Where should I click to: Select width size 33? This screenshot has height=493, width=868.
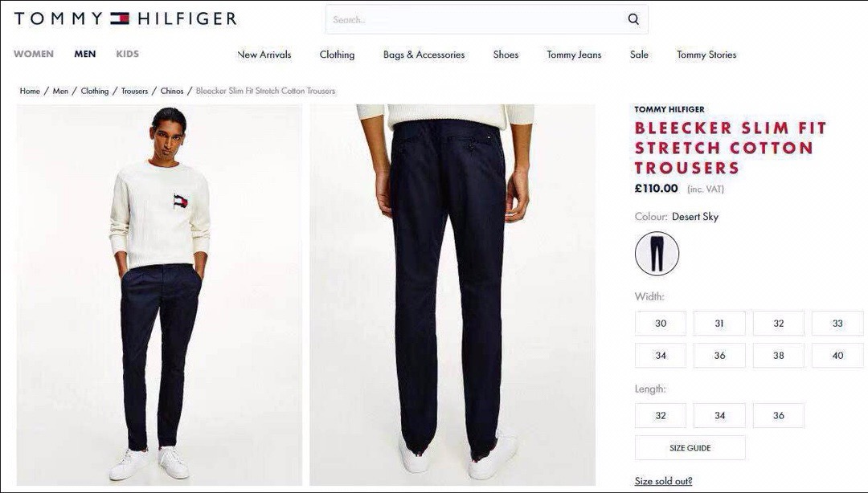(837, 323)
